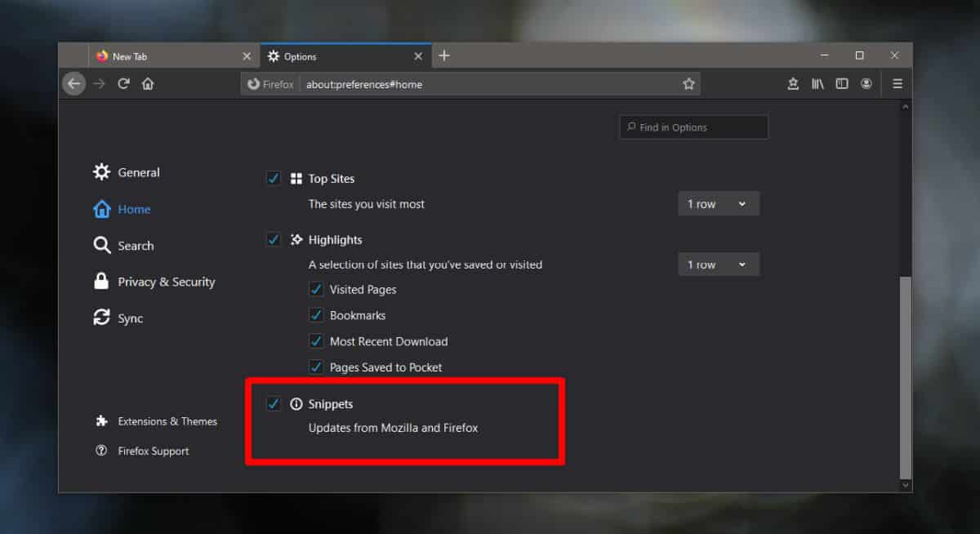Click the Find in Options search field
This screenshot has width=980, height=534.
(x=694, y=127)
